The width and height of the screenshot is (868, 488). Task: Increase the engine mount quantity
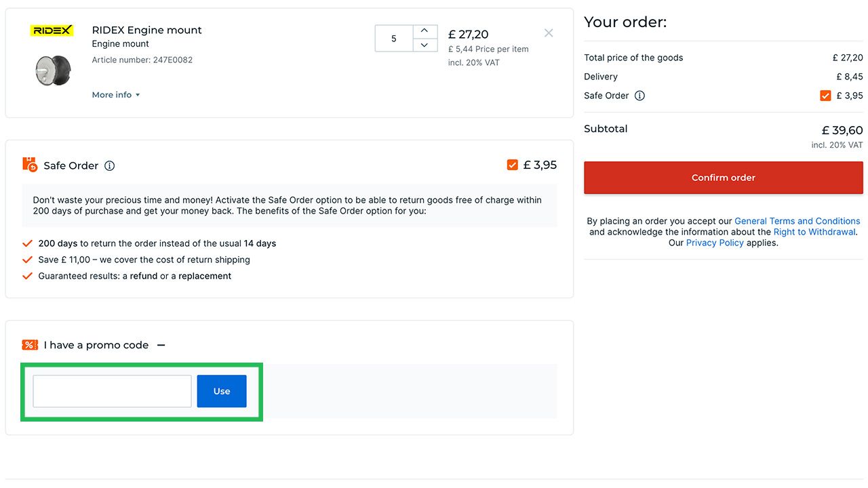coord(425,31)
